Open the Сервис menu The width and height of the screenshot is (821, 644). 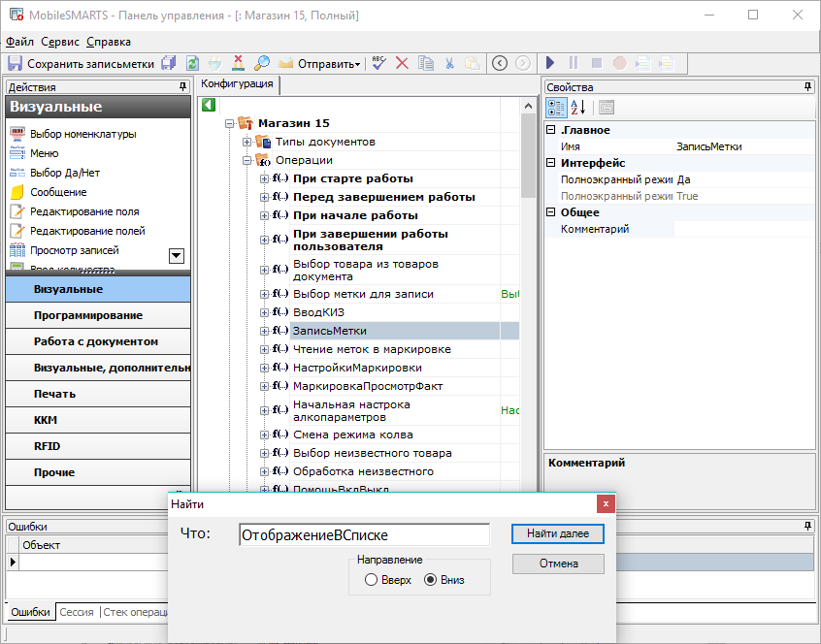(60, 42)
